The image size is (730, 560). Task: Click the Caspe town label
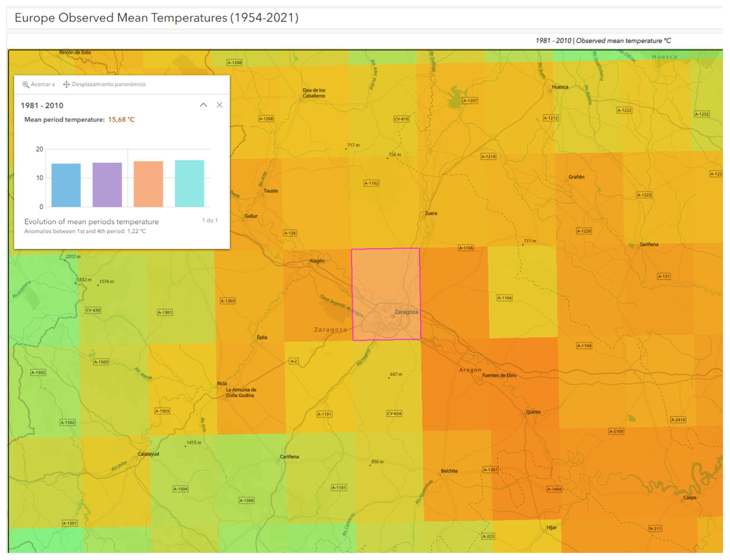pos(689,497)
